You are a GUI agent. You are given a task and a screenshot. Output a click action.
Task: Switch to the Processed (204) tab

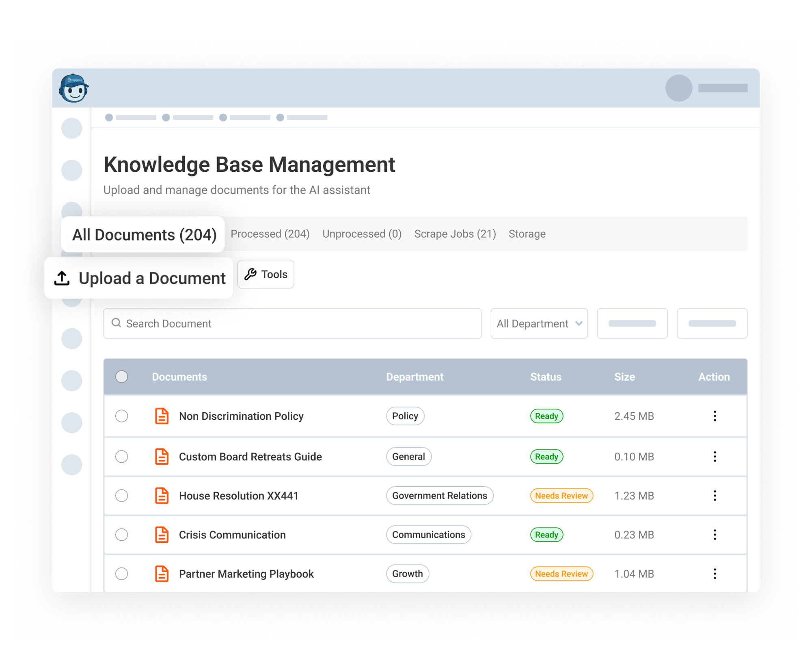click(270, 234)
